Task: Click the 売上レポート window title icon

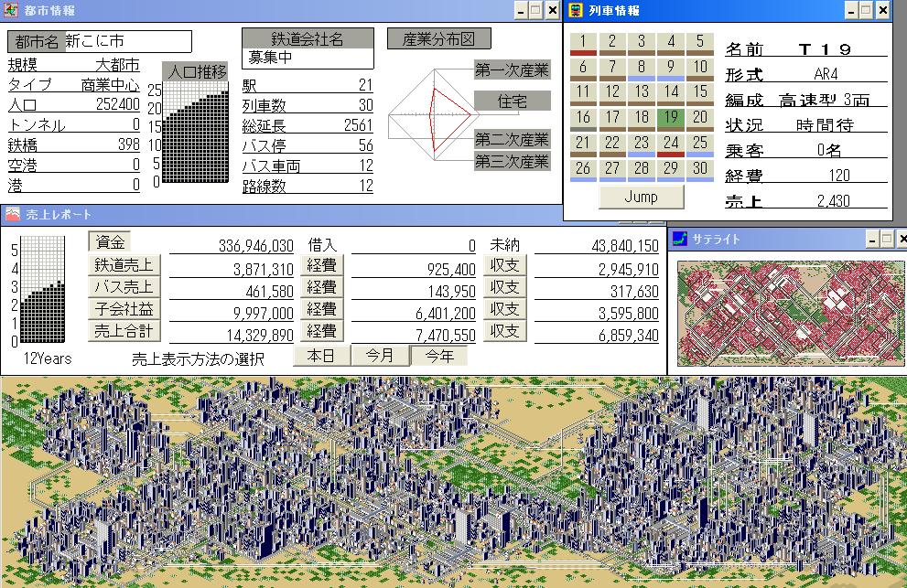Action: coord(13,215)
